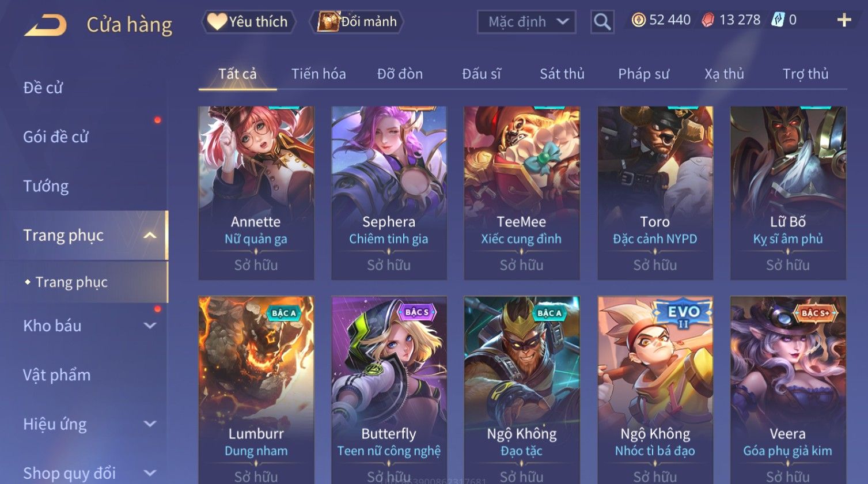
Task: Open Gói đề cử in sidebar
Action: [56, 137]
